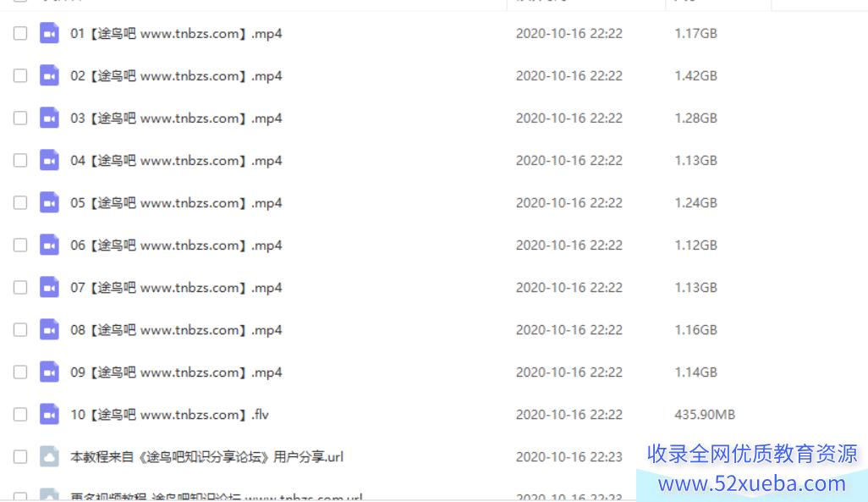The image size is (868, 502).
Task: Open 本教程来自《途鸟吧知识分享论坛》用户分享.url
Action: (207, 457)
